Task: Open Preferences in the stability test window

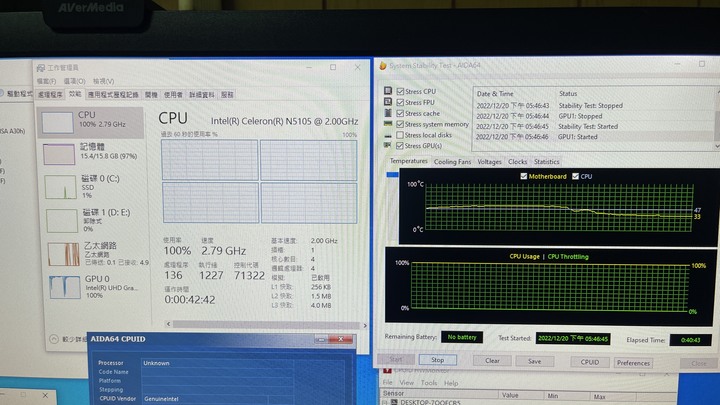Action: pos(633,363)
